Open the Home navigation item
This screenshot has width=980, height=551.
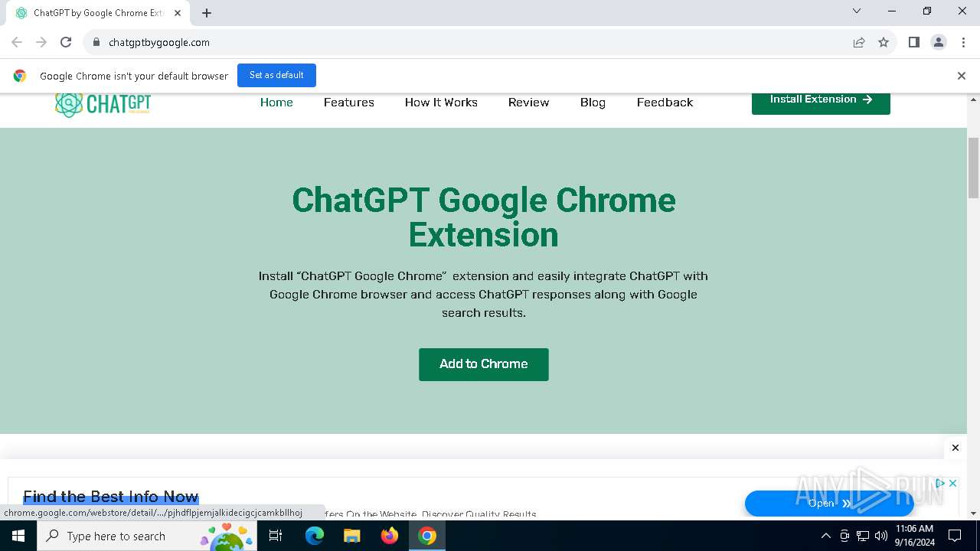276,103
